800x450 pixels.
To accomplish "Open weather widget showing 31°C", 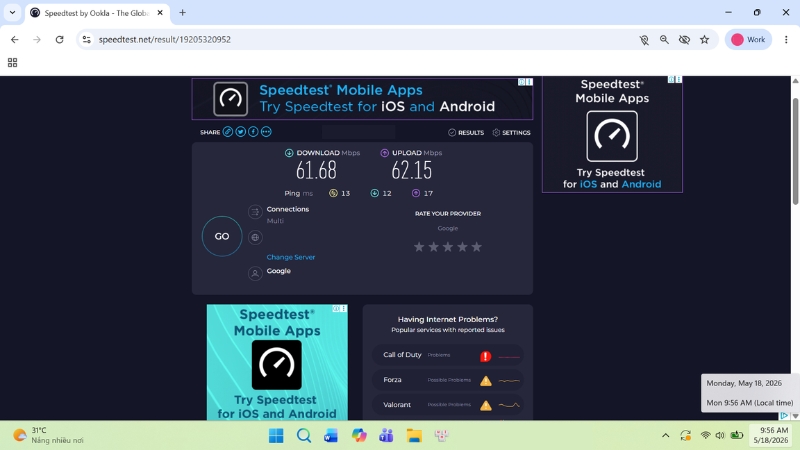I will [48, 435].
